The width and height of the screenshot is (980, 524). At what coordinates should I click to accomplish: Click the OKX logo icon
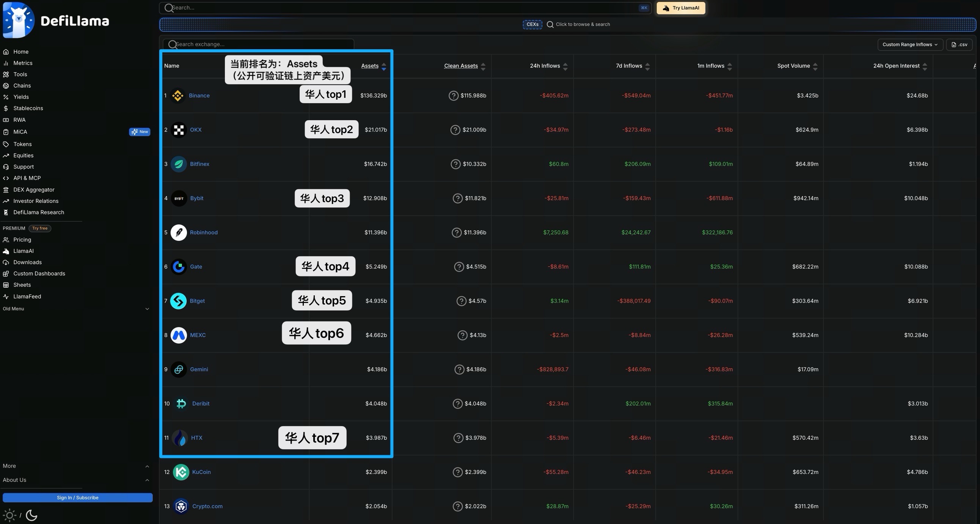pos(178,130)
